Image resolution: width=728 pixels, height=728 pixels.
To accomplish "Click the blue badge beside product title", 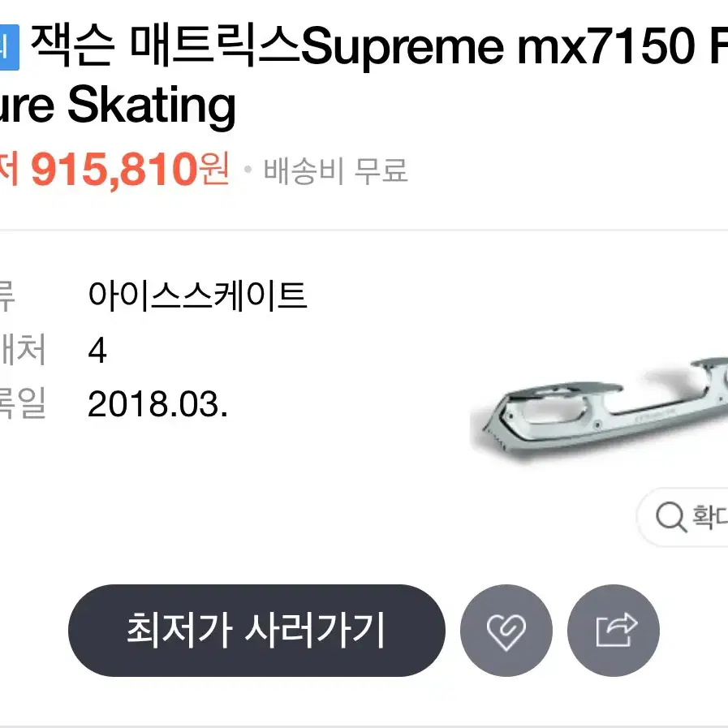I will (x=9, y=47).
